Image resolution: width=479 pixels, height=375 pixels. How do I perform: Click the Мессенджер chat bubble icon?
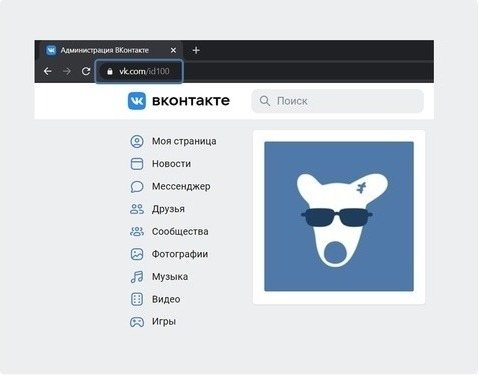tap(137, 187)
